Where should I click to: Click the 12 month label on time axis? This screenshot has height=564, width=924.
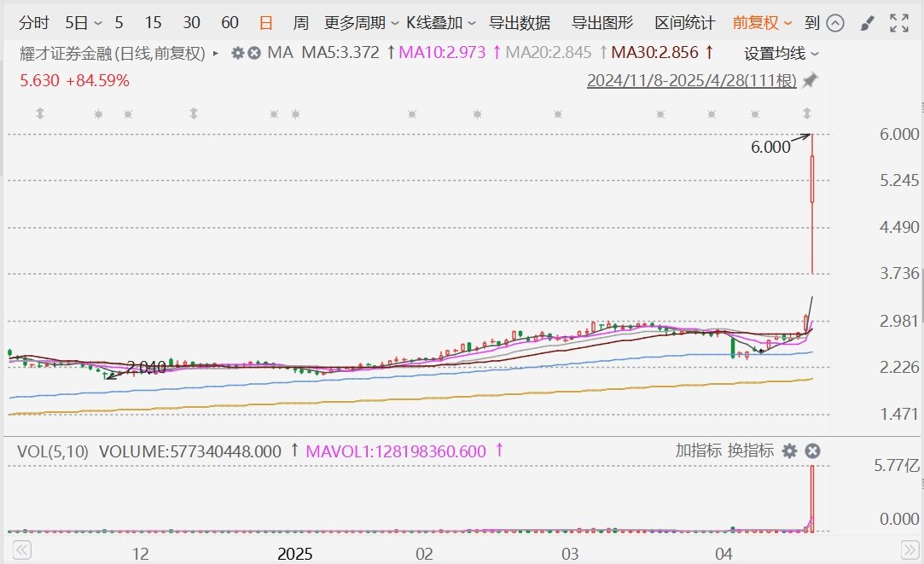click(x=140, y=554)
